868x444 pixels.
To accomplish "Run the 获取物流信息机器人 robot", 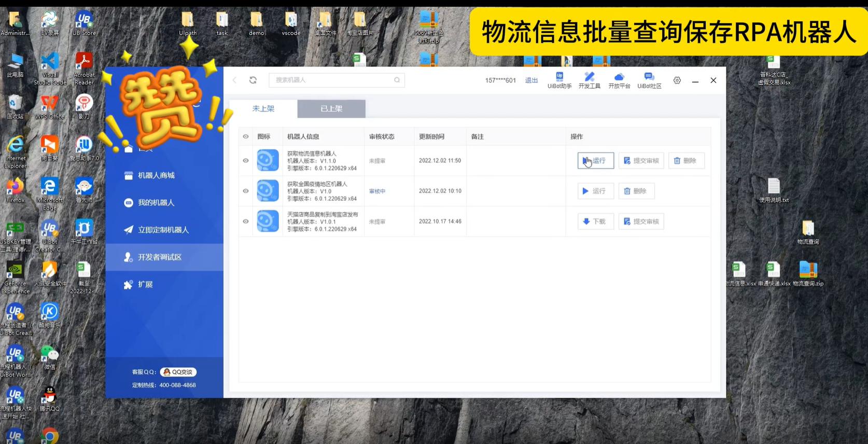I will click(596, 161).
